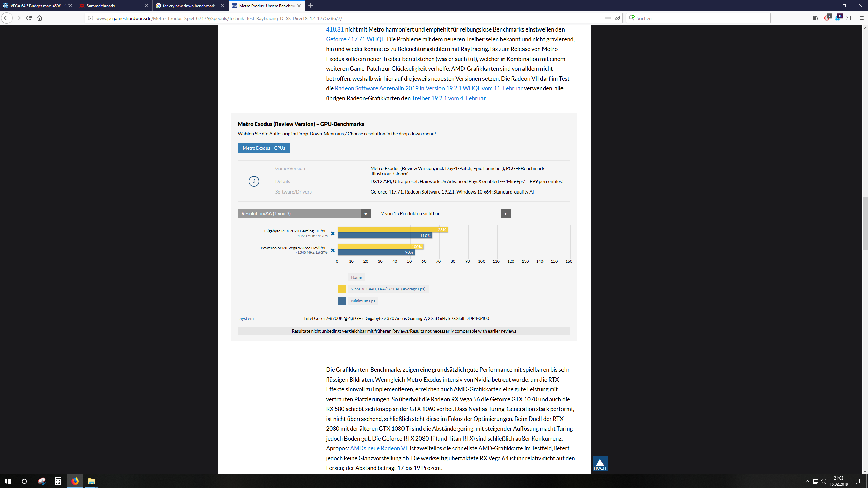Reload the current page
This screenshot has height=488, width=868.
[x=29, y=18]
